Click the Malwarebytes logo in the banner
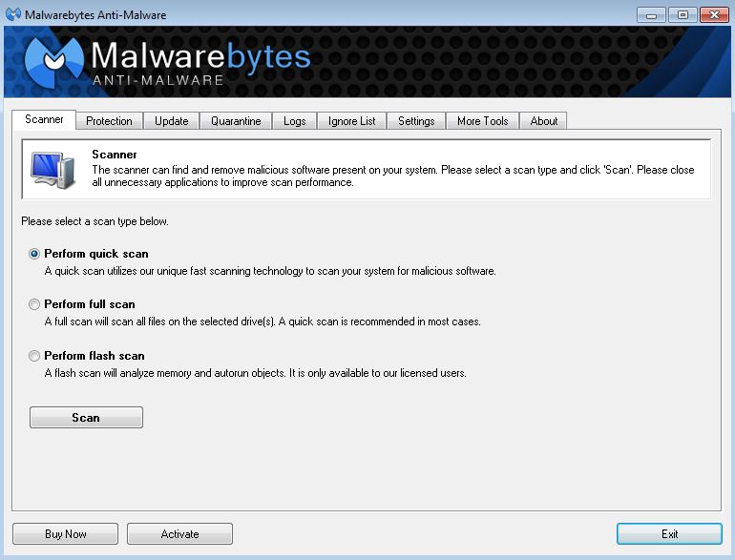The height and width of the screenshot is (560, 735). (53, 62)
